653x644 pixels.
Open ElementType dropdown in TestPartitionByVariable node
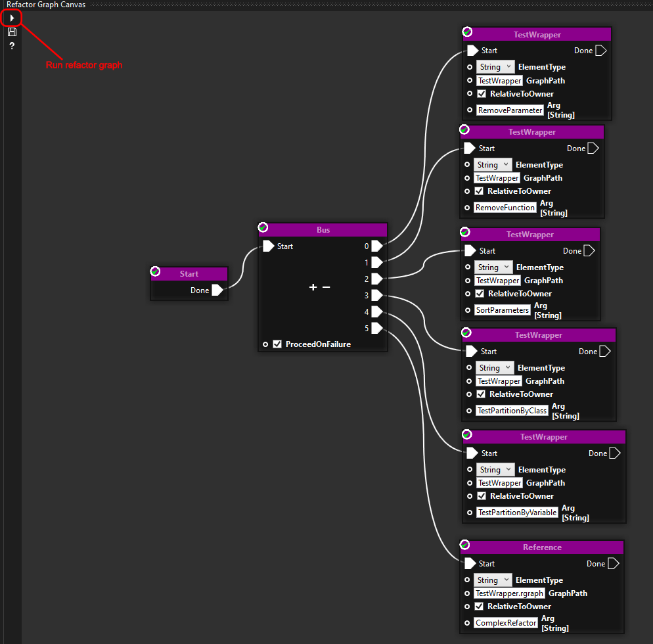[495, 469]
